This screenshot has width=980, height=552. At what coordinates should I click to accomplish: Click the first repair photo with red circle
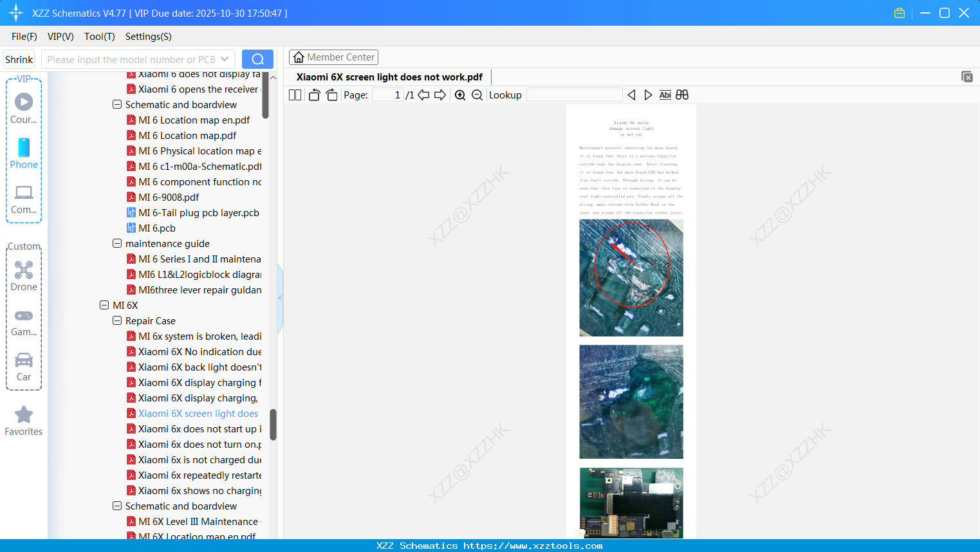pyautogui.click(x=631, y=278)
